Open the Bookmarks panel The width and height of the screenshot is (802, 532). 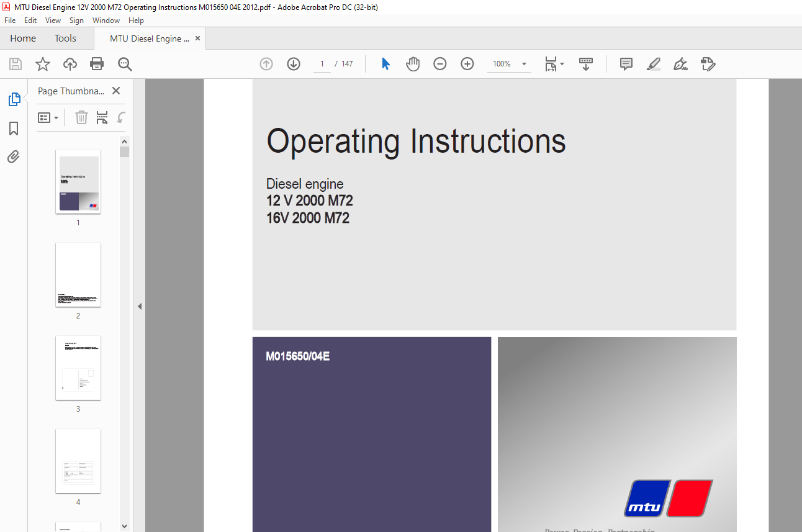pyautogui.click(x=14, y=128)
